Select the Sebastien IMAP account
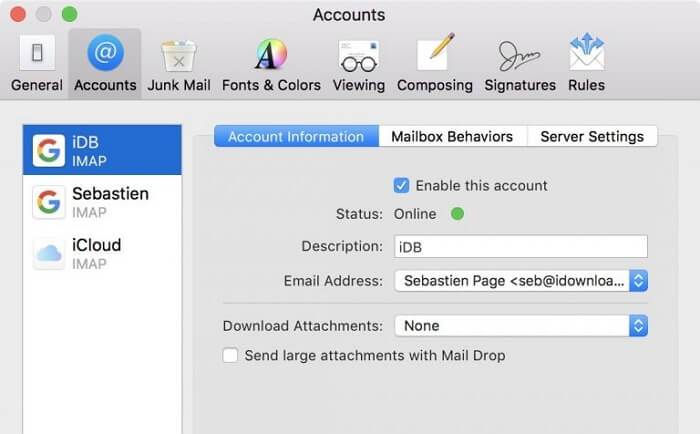 (x=102, y=202)
